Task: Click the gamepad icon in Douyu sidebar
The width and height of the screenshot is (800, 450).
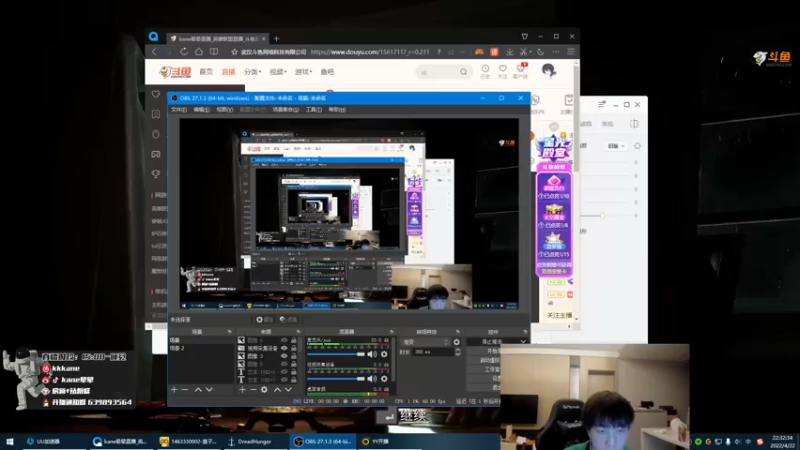Action: (156, 154)
